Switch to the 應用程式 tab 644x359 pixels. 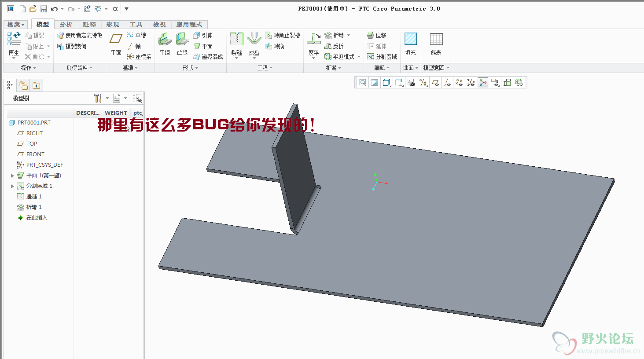click(189, 25)
